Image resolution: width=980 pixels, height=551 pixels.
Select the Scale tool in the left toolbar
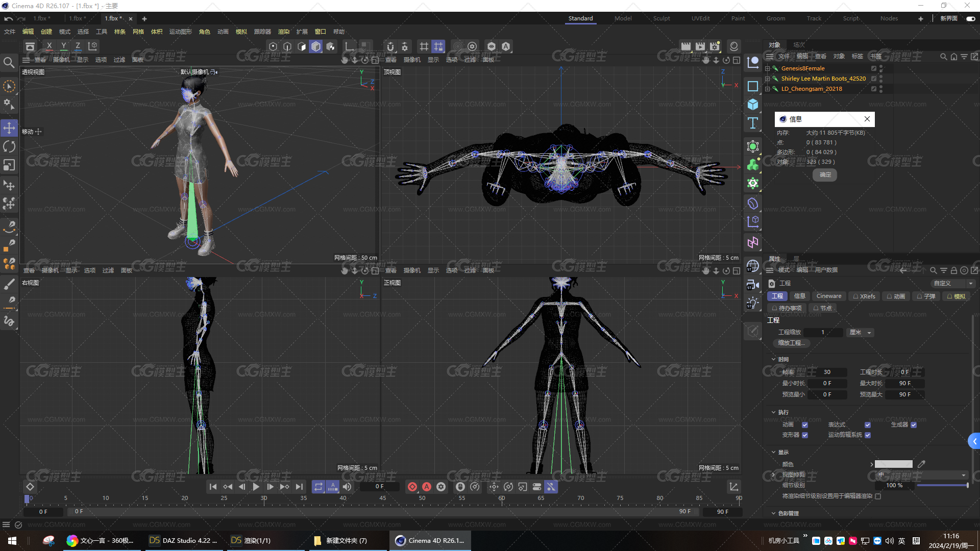point(9,165)
